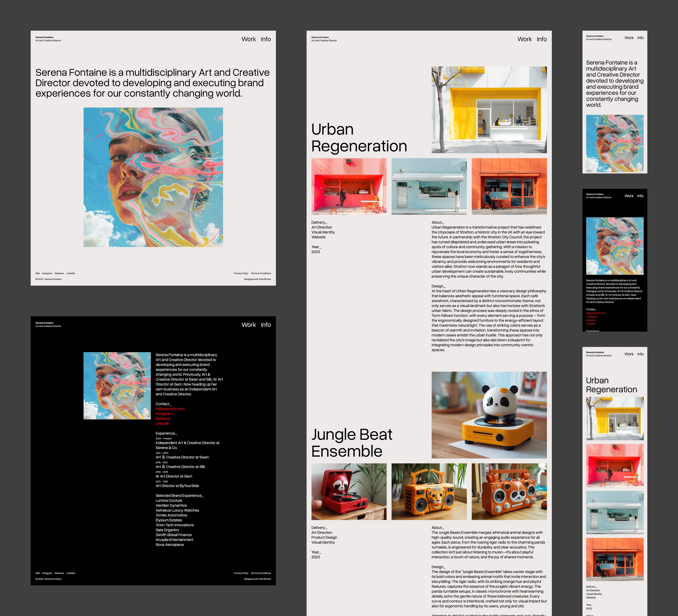Viewport: 678px width, 616px height.
Task: Click Privacy Policy in the light homepage footer
Action: pyautogui.click(x=241, y=273)
